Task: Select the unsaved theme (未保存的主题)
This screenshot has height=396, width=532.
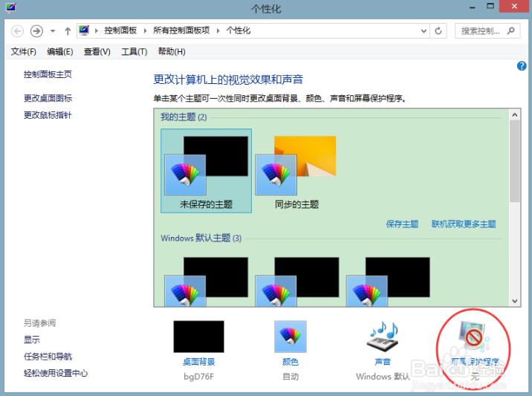Action: 206,170
